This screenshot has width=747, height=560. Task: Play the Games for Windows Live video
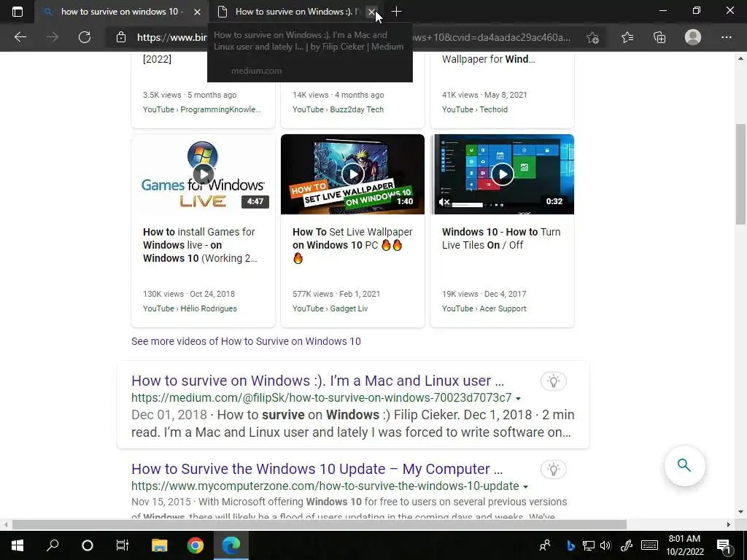pyautogui.click(x=204, y=174)
